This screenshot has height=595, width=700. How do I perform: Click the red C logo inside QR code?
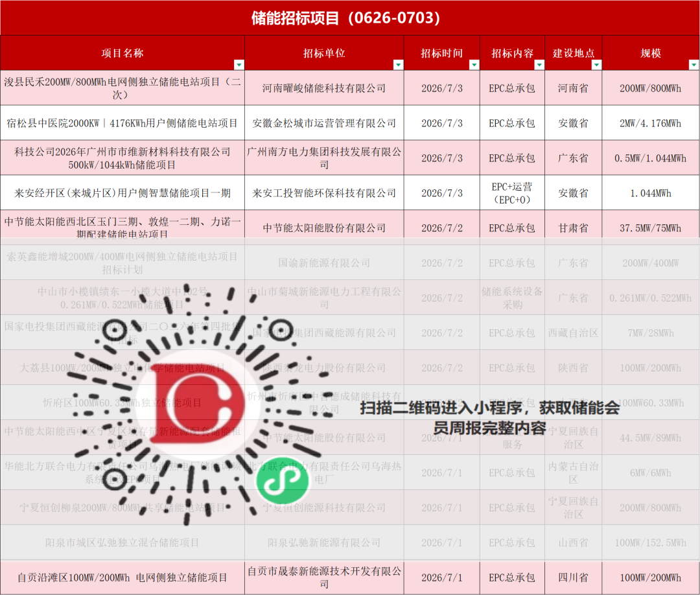pos(197,402)
